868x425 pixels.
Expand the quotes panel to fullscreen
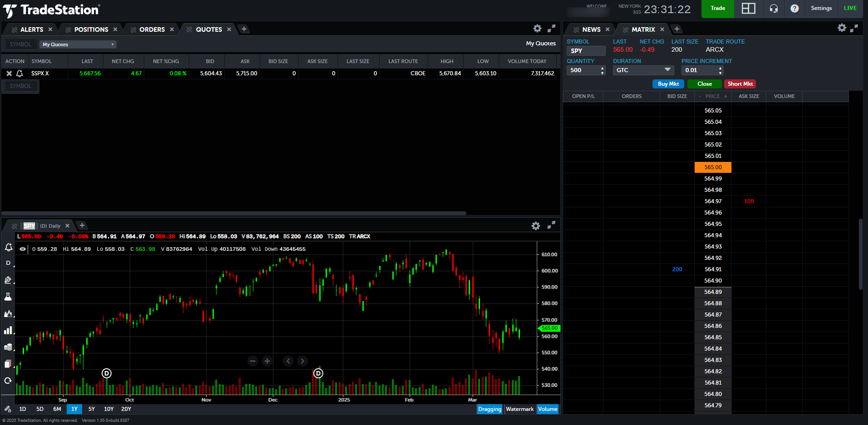tap(551, 29)
